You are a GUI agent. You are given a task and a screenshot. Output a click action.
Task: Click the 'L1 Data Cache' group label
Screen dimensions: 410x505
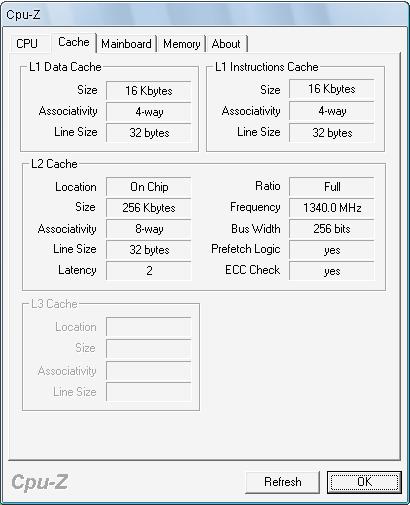pos(65,67)
